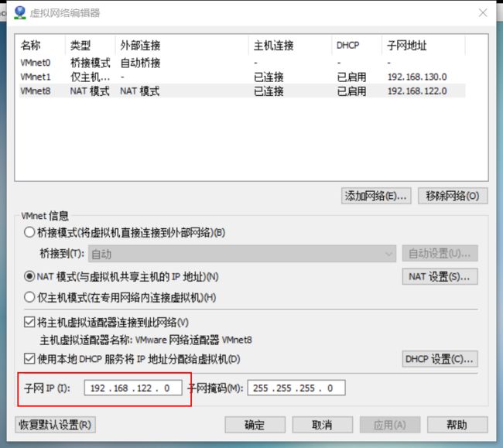The image size is (503, 448).
Task: Open the 桥接到 dropdown showing 自动
Action: [x=242, y=254]
